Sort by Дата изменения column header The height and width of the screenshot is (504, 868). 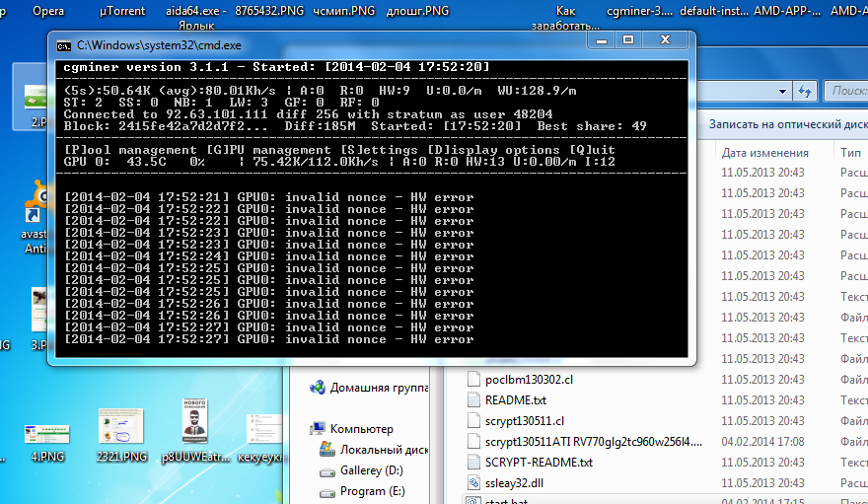764,153
